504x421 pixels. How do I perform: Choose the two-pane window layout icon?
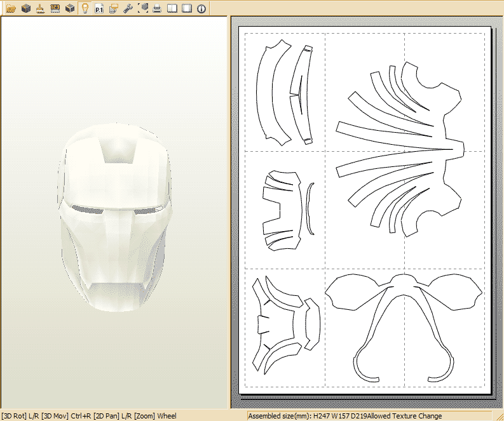point(172,8)
